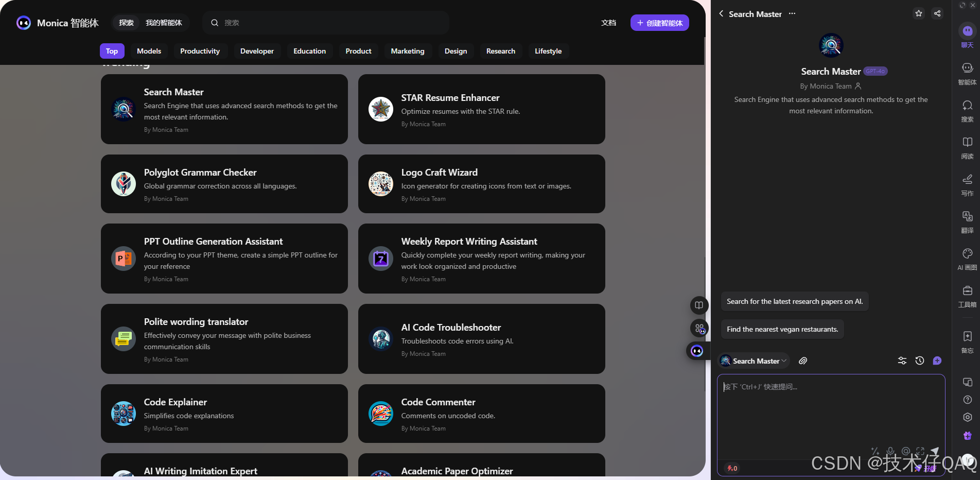The width and height of the screenshot is (980, 480).
Task: Click the devices icon in right sidebar
Action: (x=968, y=382)
